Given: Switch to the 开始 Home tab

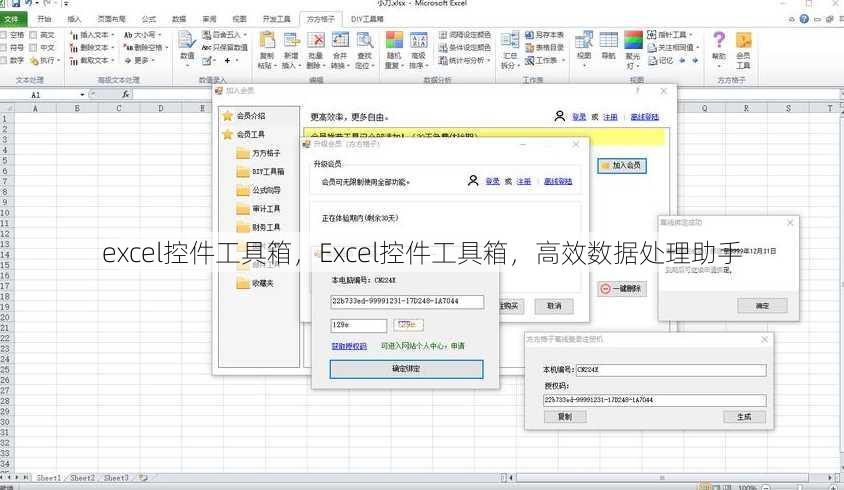Looking at the screenshot, I should pyautogui.click(x=44, y=19).
